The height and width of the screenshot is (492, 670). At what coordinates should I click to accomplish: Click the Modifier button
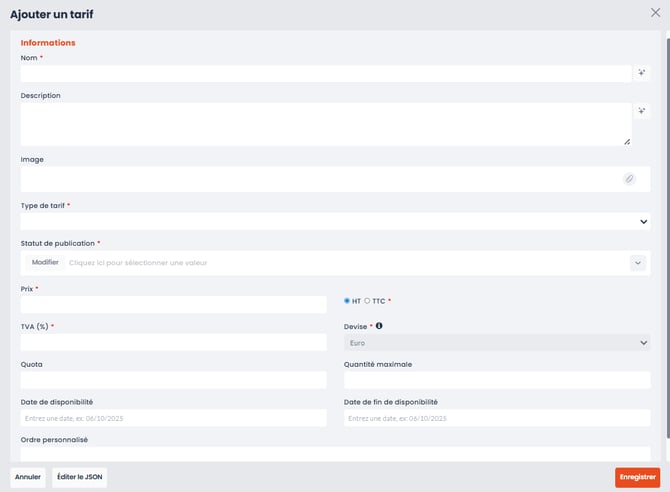[45, 262]
